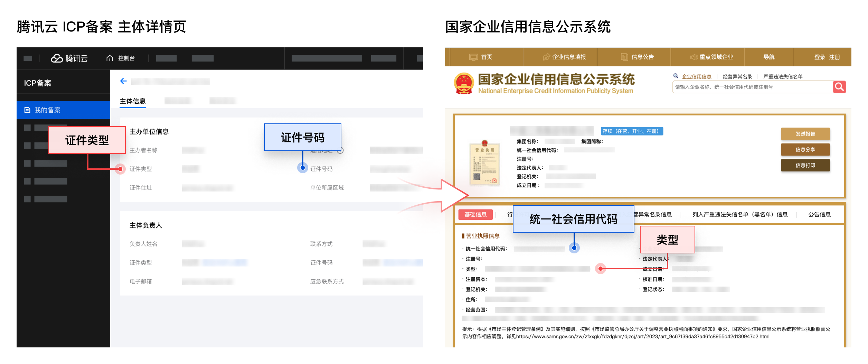The height and width of the screenshot is (364, 868).
Task: Click the national emblem logo
Action: pyautogui.click(x=464, y=83)
